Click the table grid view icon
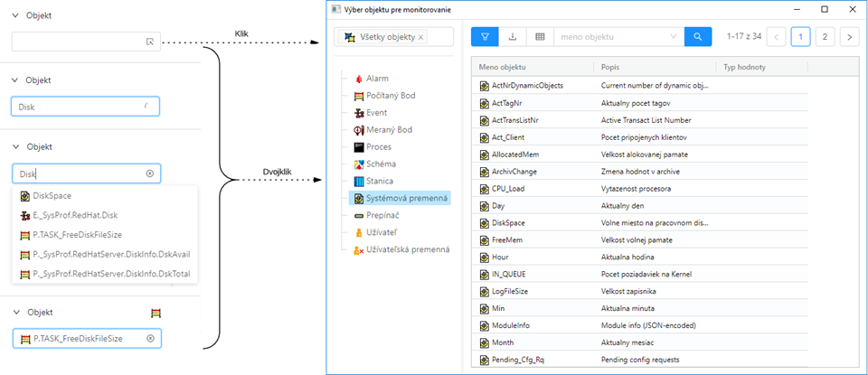This screenshot has height=375, width=868. [540, 37]
